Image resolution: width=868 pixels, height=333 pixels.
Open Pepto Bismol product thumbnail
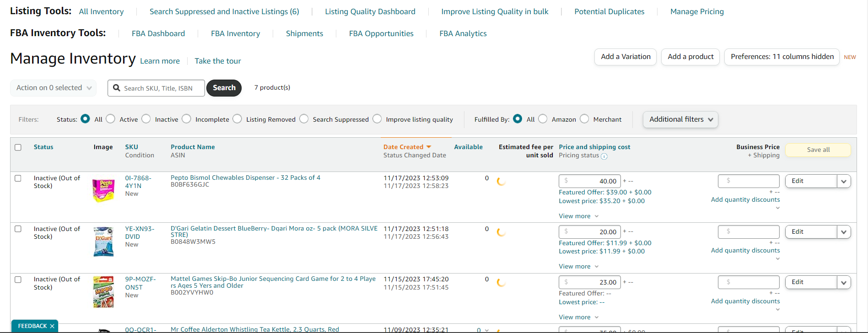(103, 190)
